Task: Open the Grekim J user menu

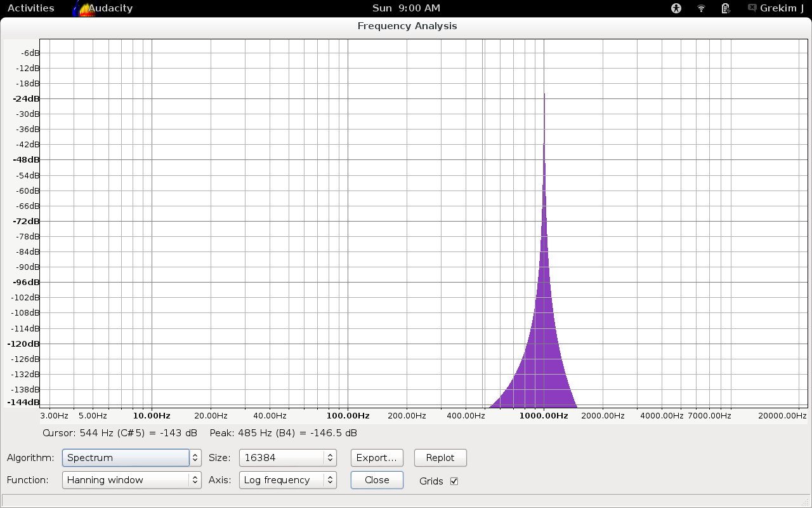Action: pyautogui.click(x=781, y=8)
